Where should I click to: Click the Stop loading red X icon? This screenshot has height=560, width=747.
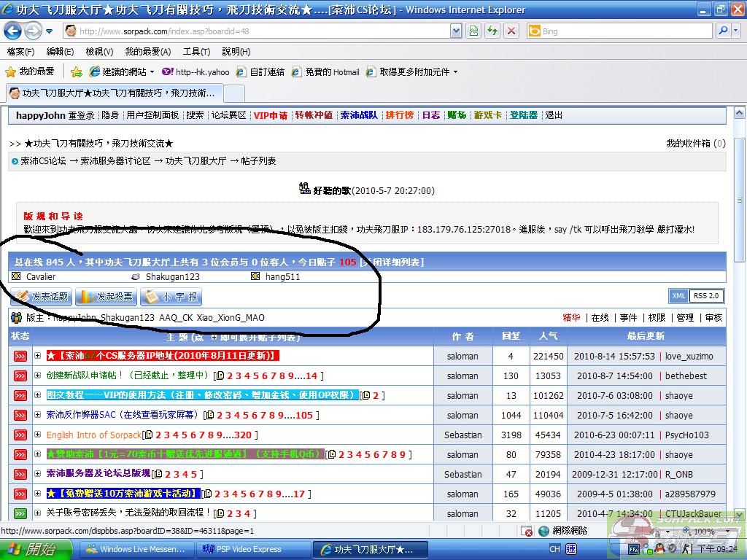[x=511, y=31]
